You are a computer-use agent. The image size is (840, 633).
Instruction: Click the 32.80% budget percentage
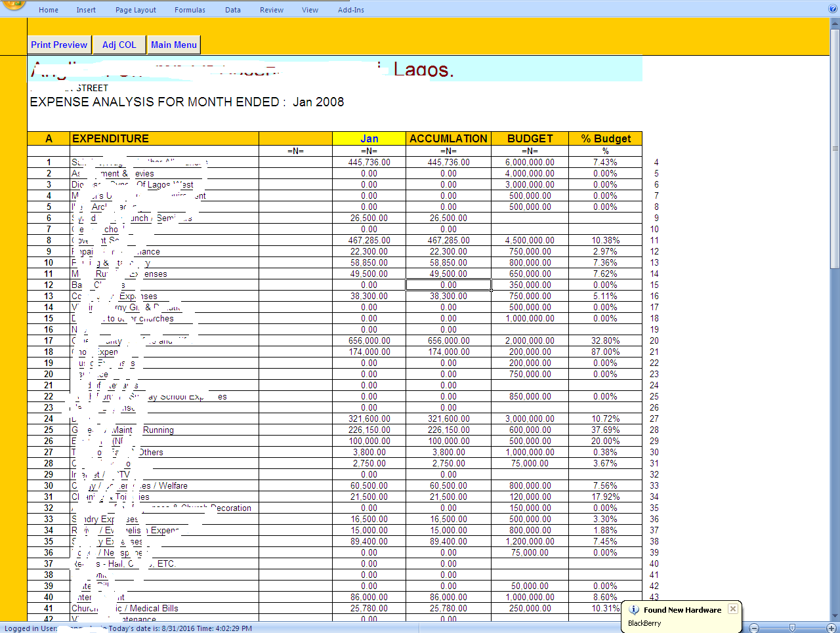(x=605, y=340)
